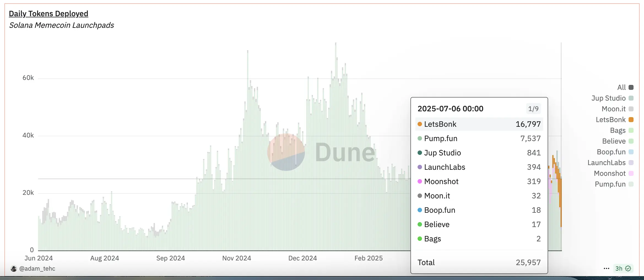Select the Pump.fun row in tooltip
This screenshot has width=644, height=280.
click(x=479, y=138)
